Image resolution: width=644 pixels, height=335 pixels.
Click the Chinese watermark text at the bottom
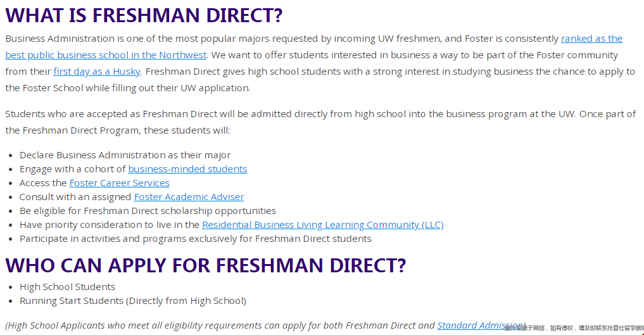[x=574, y=328]
